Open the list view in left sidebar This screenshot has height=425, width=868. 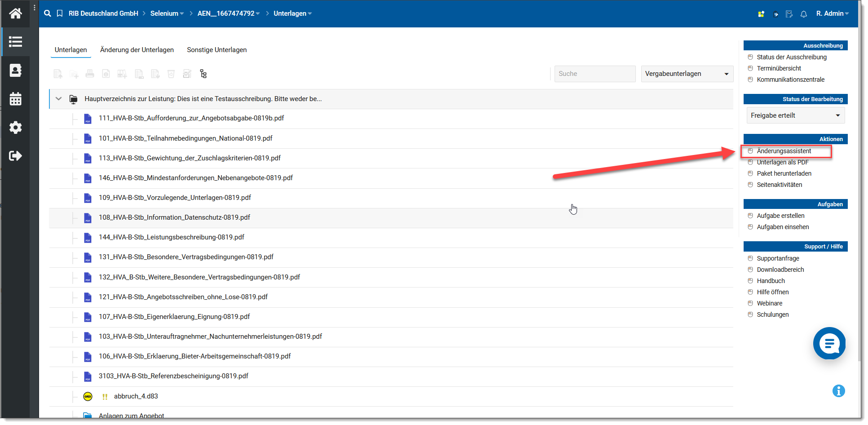pos(15,42)
